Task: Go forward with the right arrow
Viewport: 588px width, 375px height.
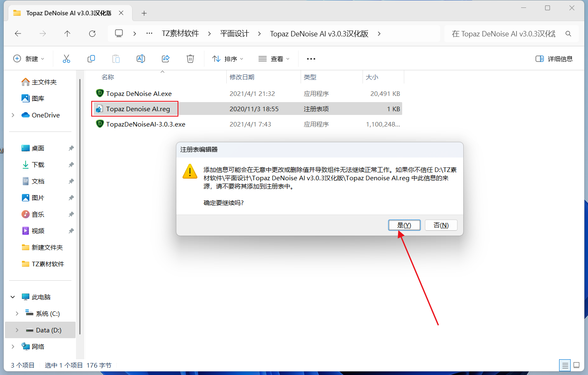Action: tap(43, 33)
